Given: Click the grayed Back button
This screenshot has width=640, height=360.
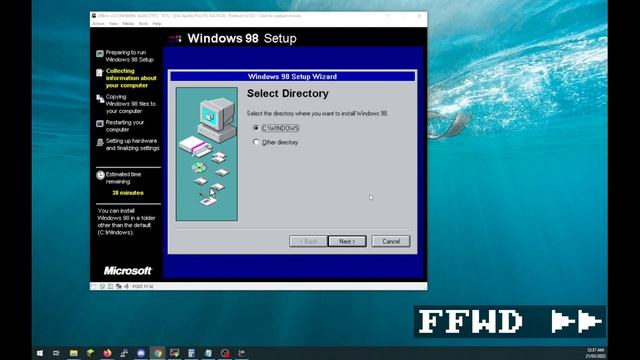Looking at the screenshot, I should pos(308,241).
